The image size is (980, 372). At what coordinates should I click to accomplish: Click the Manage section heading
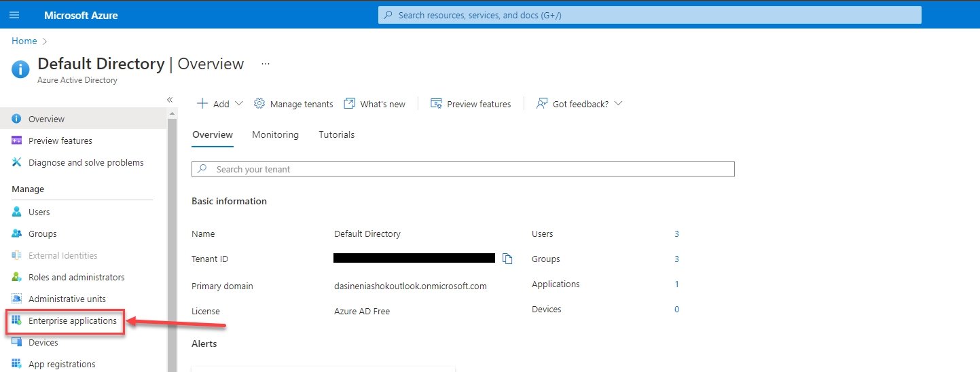(28, 189)
